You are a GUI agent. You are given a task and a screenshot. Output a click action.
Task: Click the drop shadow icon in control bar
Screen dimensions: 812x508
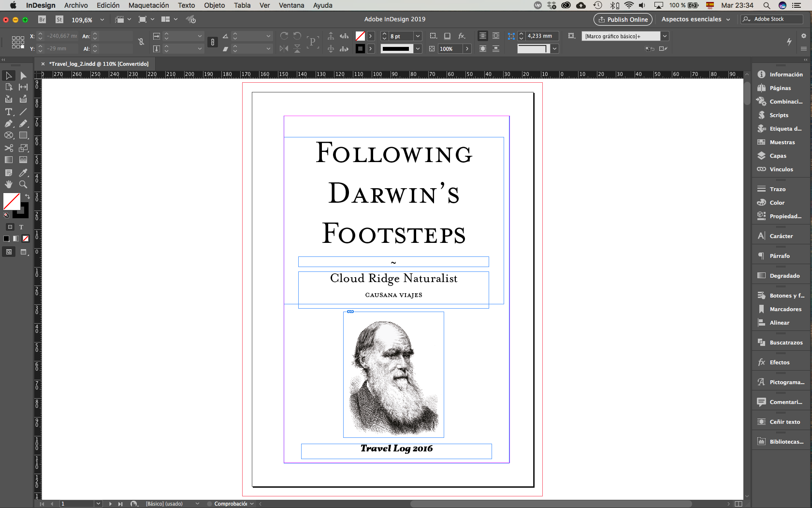click(448, 36)
